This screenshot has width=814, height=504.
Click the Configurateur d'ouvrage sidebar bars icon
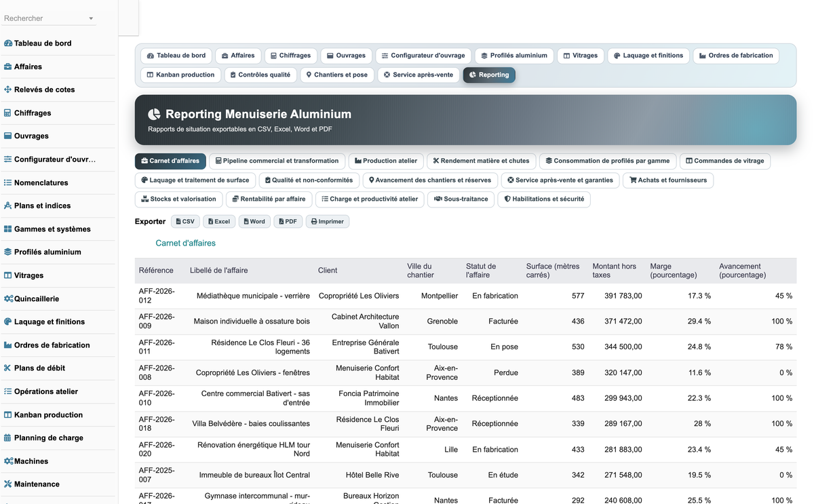pos(8,159)
